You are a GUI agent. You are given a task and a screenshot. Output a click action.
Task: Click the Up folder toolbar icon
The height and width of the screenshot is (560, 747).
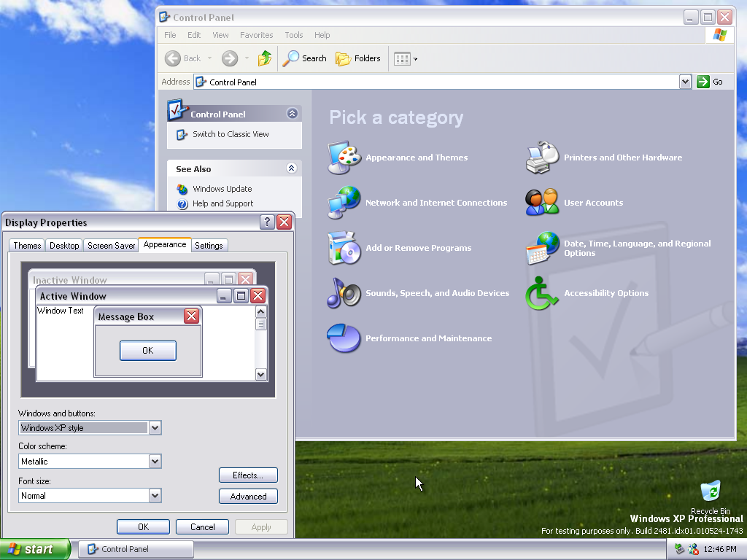[265, 58]
